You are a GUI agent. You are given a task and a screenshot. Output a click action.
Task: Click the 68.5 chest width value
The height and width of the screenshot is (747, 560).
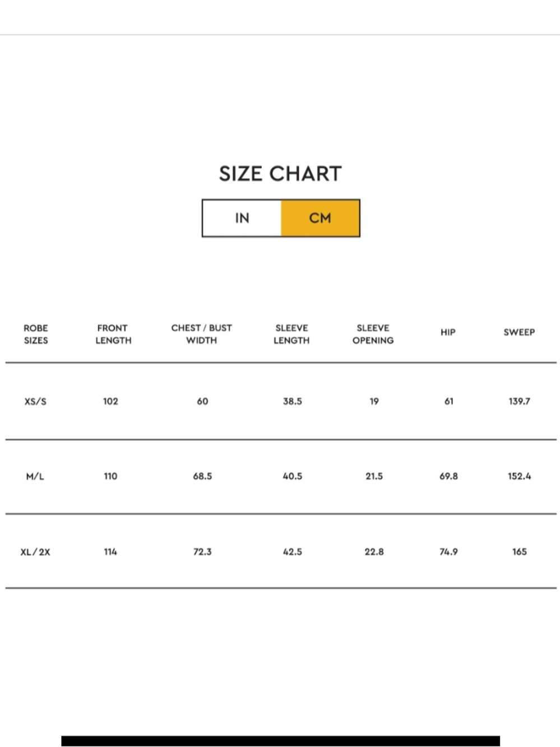pyautogui.click(x=202, y=476)
